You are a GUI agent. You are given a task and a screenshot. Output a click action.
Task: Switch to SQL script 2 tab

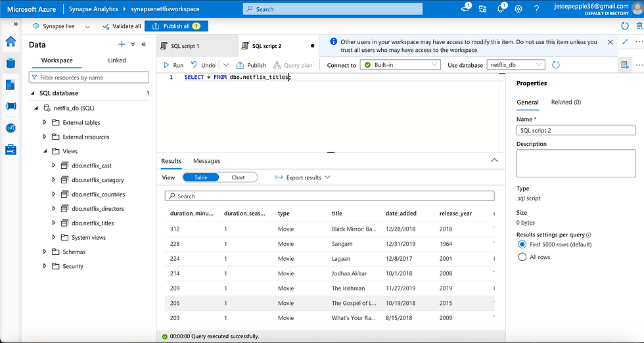277,46
